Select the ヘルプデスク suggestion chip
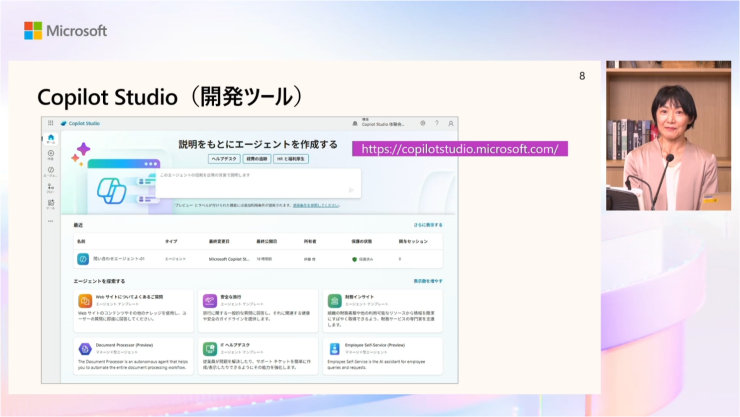740x417 pixels. pos(224,159)
